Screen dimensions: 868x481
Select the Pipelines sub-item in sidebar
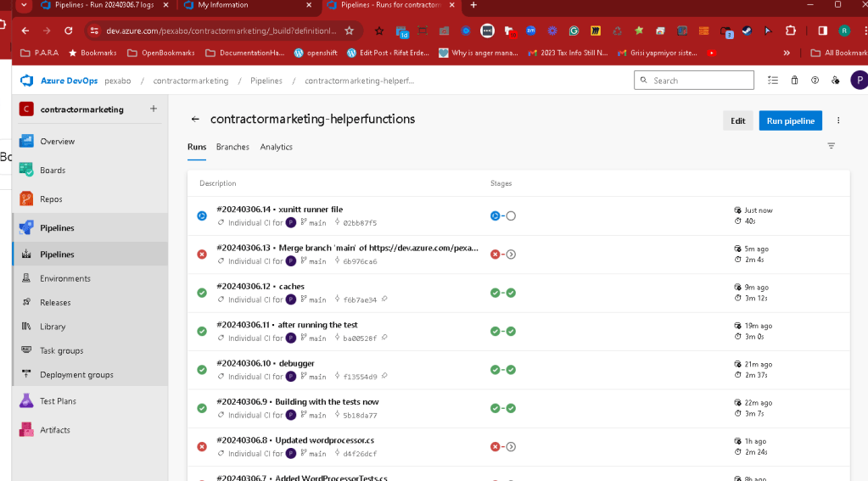(x=90, y=254)
